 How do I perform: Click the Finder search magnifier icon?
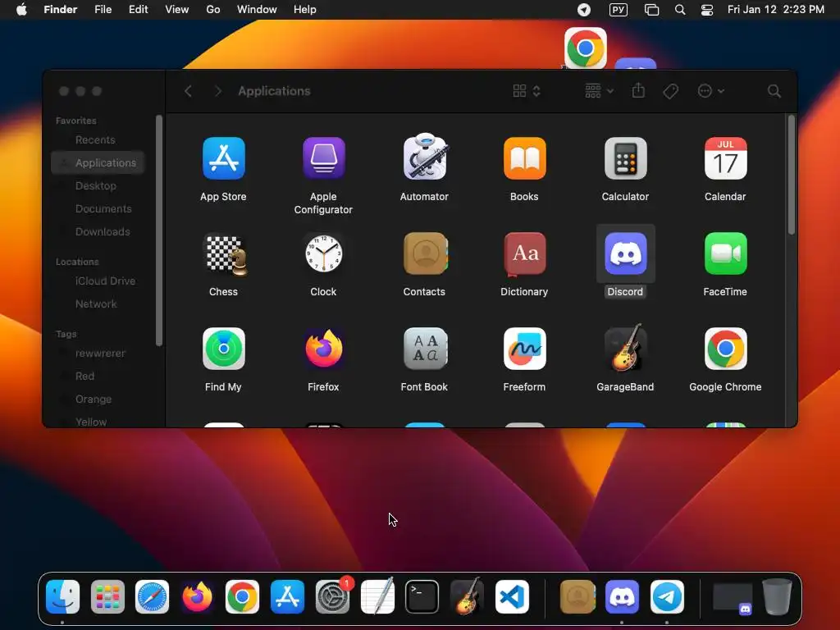pos(774,91)
